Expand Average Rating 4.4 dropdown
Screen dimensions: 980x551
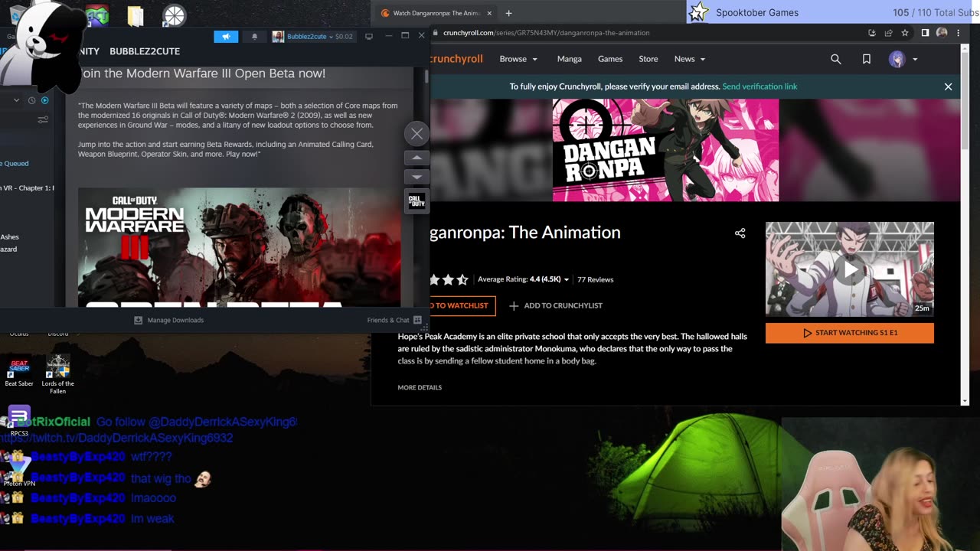point(524,279)
